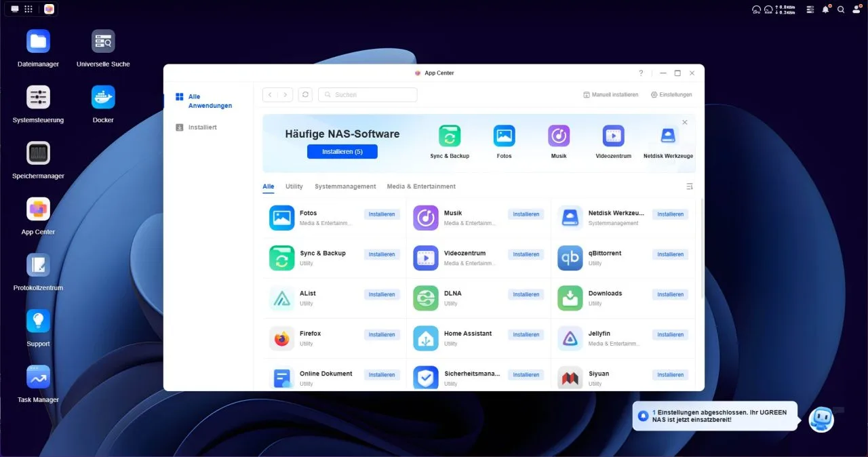Open the Protokollzentrum desktop icon
The width and height of the screenshot is (868, 457).
pos(38,265)
